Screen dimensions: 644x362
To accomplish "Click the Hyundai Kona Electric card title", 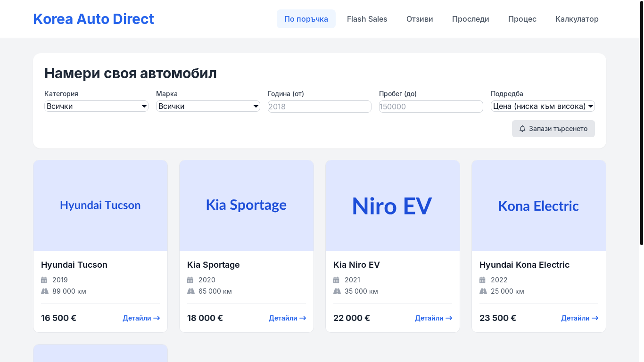I will coord(524,265).
